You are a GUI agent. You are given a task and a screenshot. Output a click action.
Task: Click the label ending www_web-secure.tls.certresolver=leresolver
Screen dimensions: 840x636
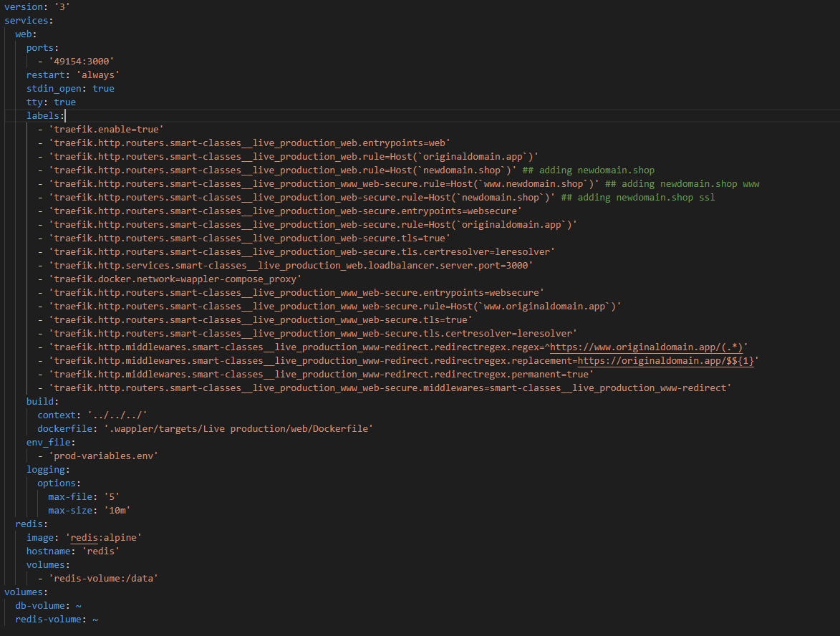313,333
